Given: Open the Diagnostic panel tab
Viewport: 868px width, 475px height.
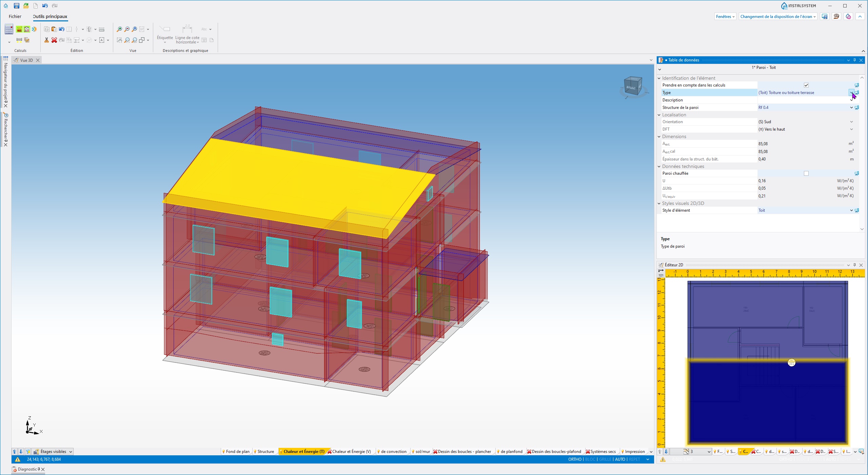Looking at the screenshot, I should [27, 469].
